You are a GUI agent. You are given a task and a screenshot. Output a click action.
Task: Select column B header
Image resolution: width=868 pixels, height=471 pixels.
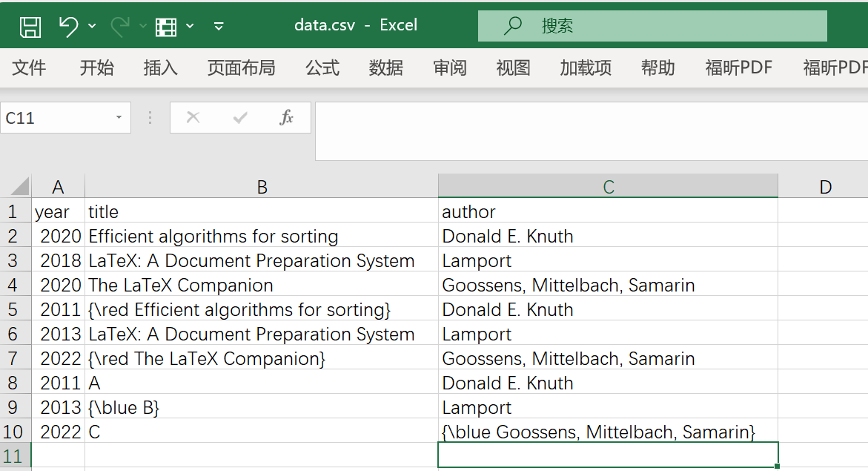(262, 187)
